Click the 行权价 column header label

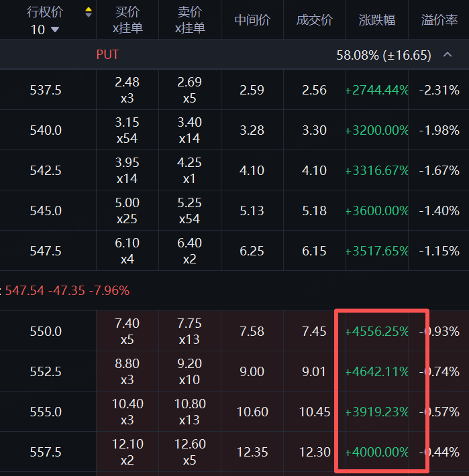(x=45, y=12)
